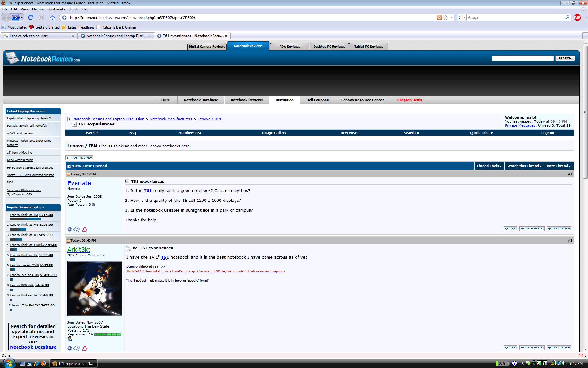Click the ThinkPad T61 popularity bar
The height and width of the screenshot is (368, 588).
point(25,219)
